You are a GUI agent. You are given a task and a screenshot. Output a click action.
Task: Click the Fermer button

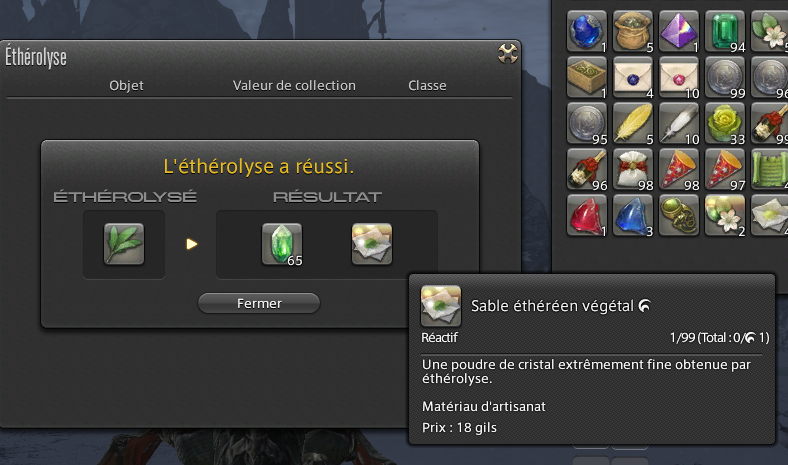pos(259,303)
